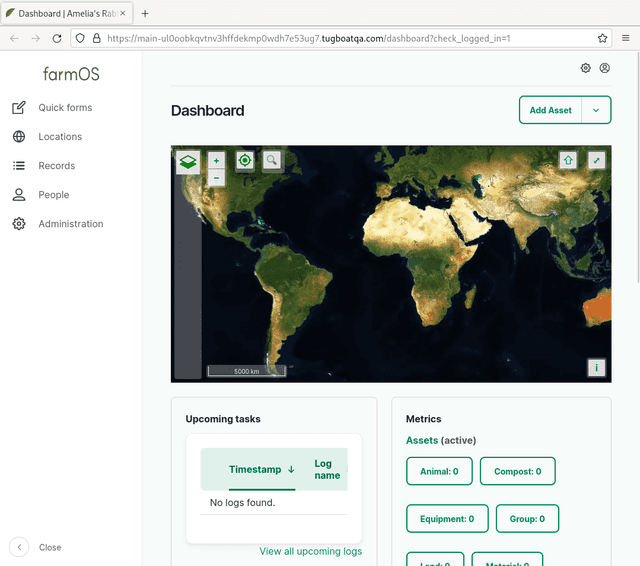Image resolution: width=640 pixels, height=566 pixels.
Task: Sort by Log name column header
Action: pyautogui.click(x=327, y=469)
